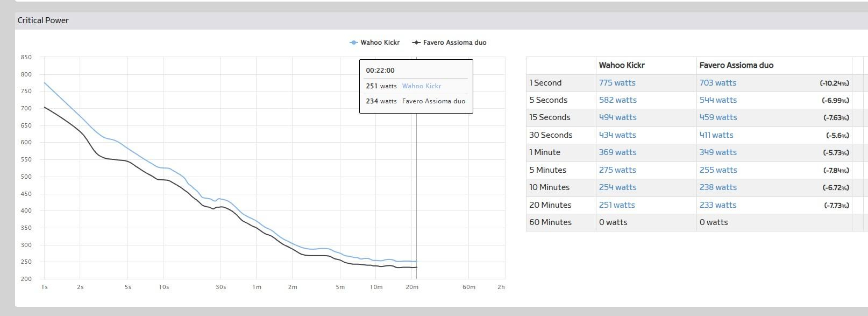This screenshot has width=868, height=316.
Task: Click 434 watts in 30 Seconds row
Action: [x=617, y=135]
